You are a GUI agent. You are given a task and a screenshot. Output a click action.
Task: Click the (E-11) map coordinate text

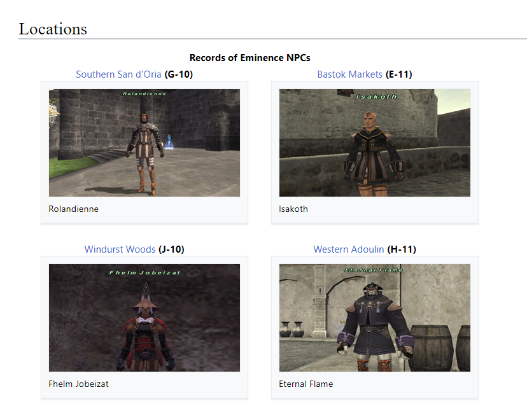(x=399, y=74)
